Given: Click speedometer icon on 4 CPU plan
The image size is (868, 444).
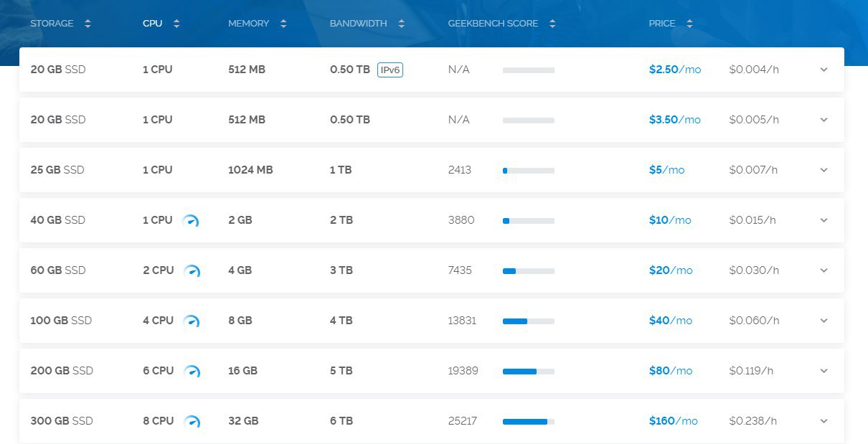Looking at the screenshot, I should pyautogui.click(x=192, y=321).
